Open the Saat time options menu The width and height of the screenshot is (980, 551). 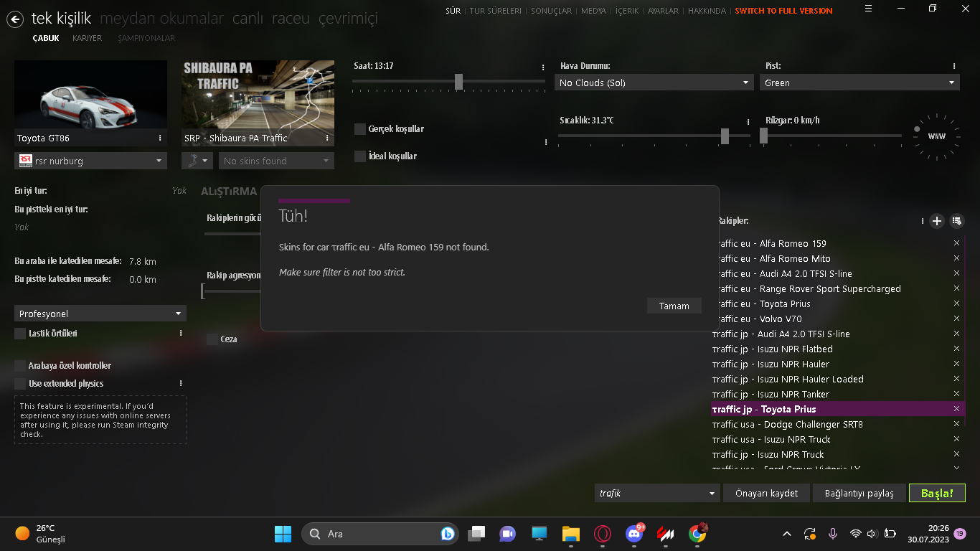pos(543,67)
